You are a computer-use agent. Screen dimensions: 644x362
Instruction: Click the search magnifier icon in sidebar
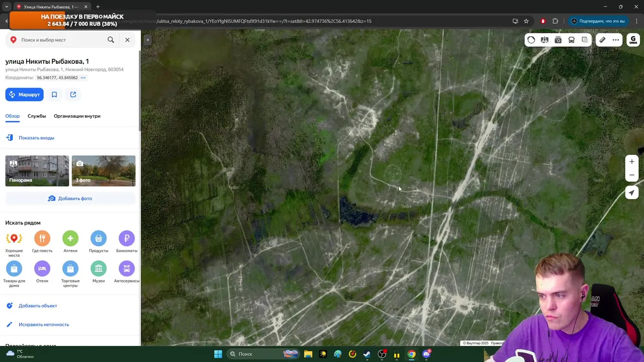(x=111, y=40)
